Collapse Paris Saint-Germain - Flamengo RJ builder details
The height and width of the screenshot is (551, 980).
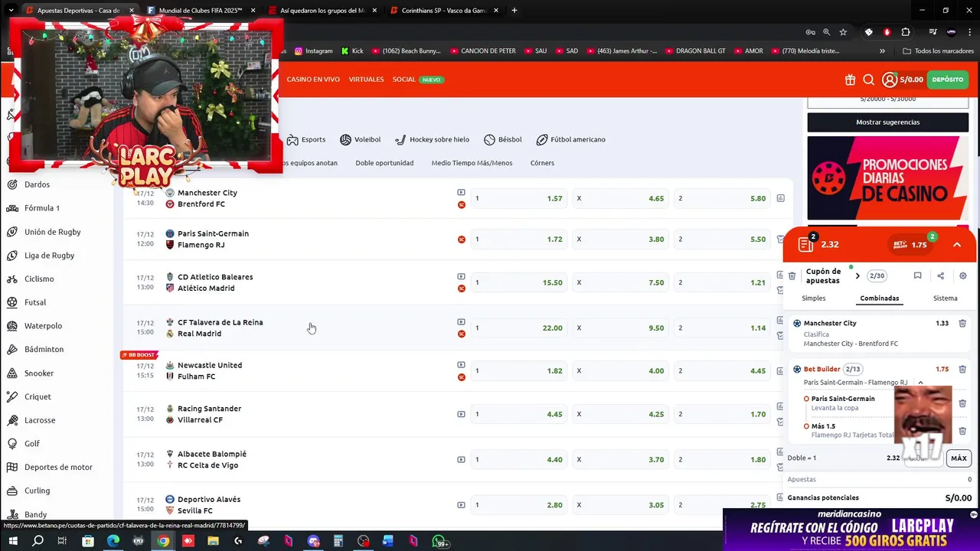[x=920, y=383]
